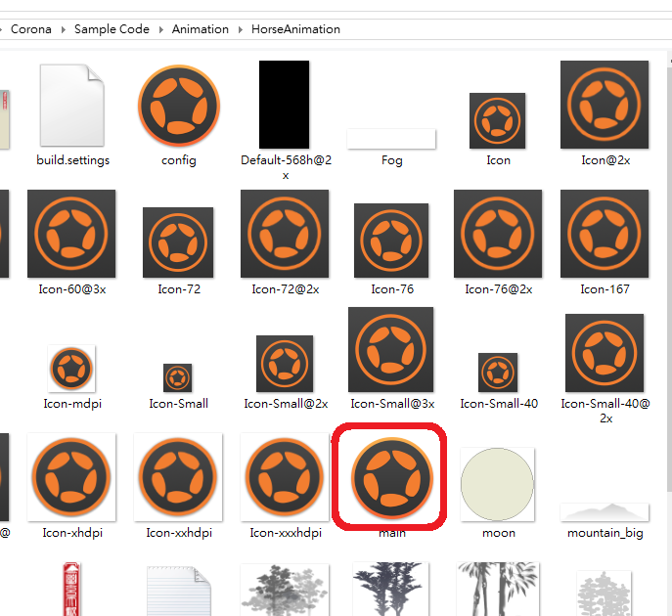The image size is (672, 616).
Task: Select the build.settings file icon
Action: [72, 105]
